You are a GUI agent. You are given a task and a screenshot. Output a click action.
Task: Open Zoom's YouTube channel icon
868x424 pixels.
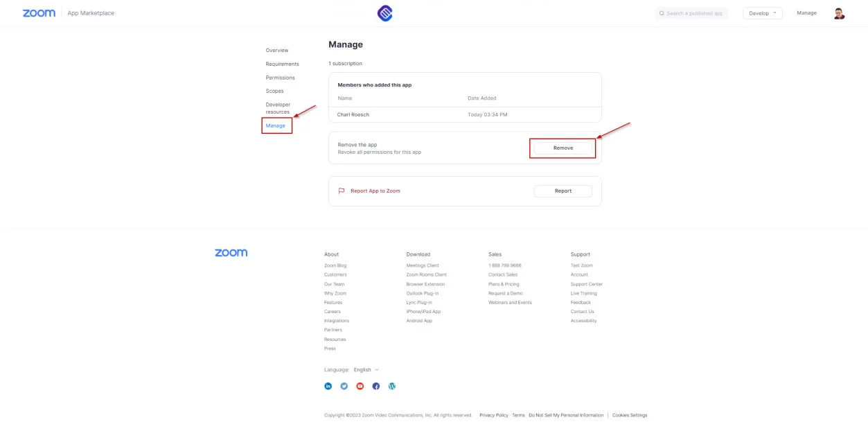point(360,386)
